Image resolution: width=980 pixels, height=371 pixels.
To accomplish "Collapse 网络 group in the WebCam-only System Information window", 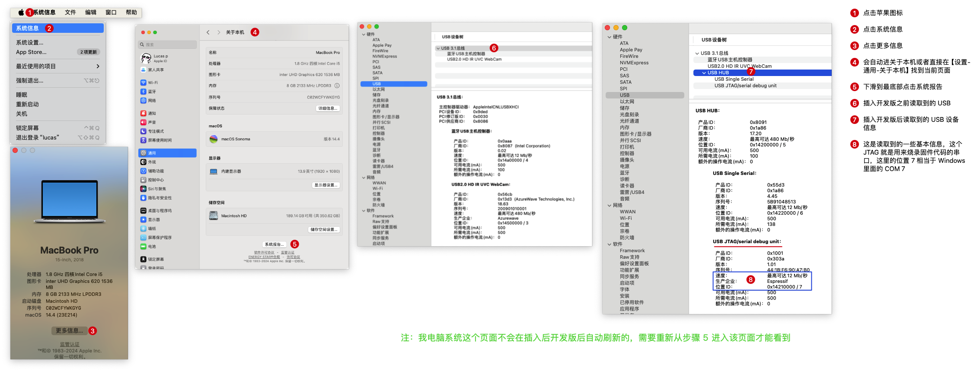I will coord(364,178).
